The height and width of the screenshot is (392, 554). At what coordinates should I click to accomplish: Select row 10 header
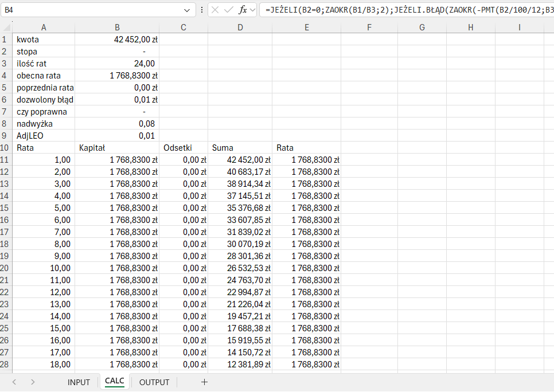(6, 147)
